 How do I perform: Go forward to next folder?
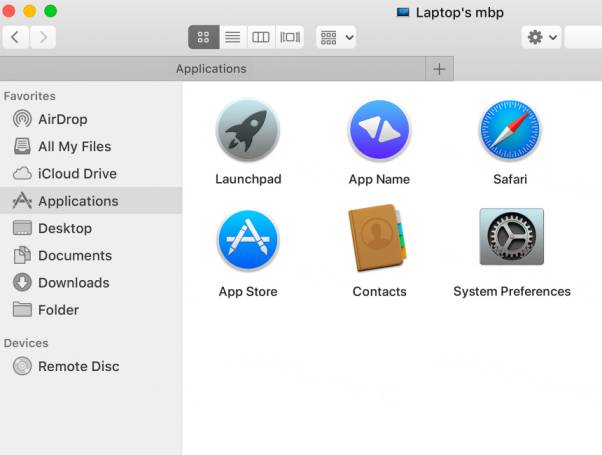[43, 37]
